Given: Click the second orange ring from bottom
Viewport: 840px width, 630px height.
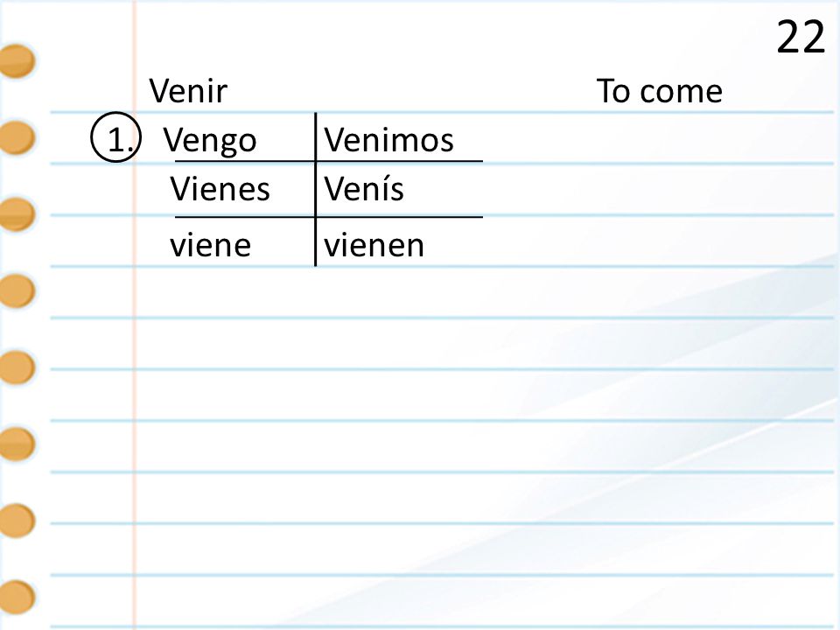Looking at the screenshot, I should [17, 520].
